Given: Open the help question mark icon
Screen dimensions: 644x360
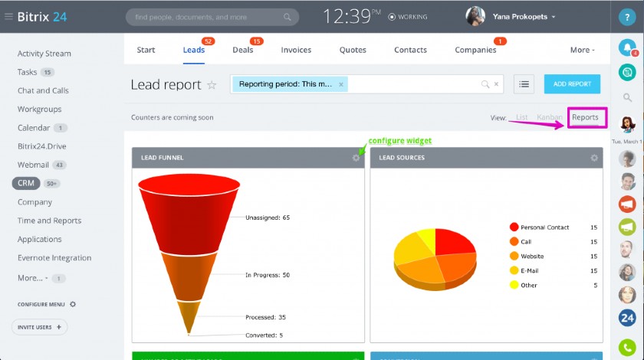Looking at the screenshot, I should (627, 18).
